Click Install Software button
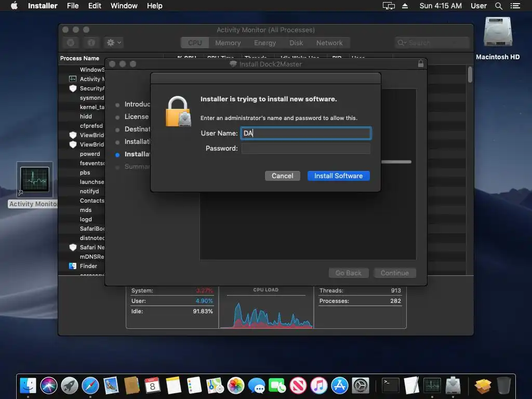 click(x=338, y=176)
